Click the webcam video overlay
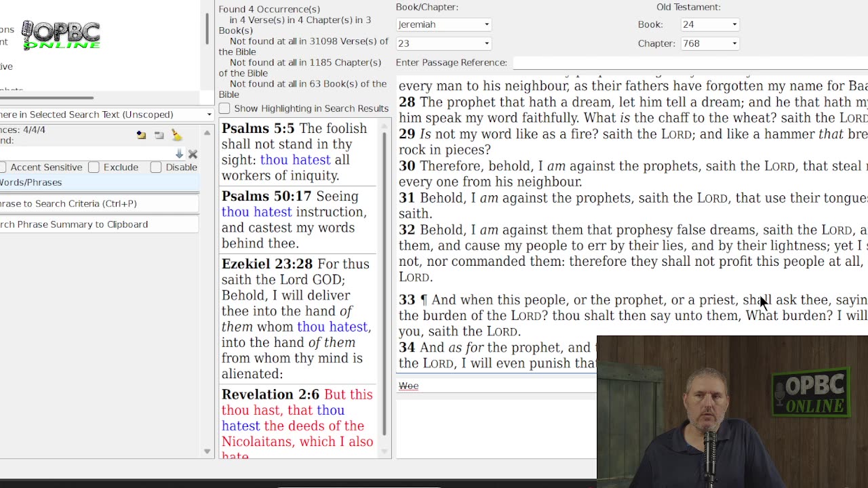 click(732, 412)
